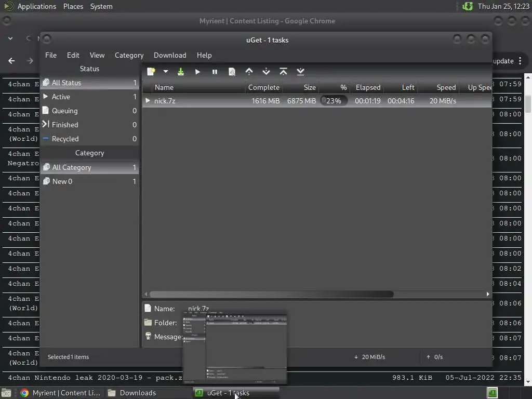Image resolution: width=532 pixels, height=399 pixels.
Task: Select the All Category row
Action: point(90,167)
